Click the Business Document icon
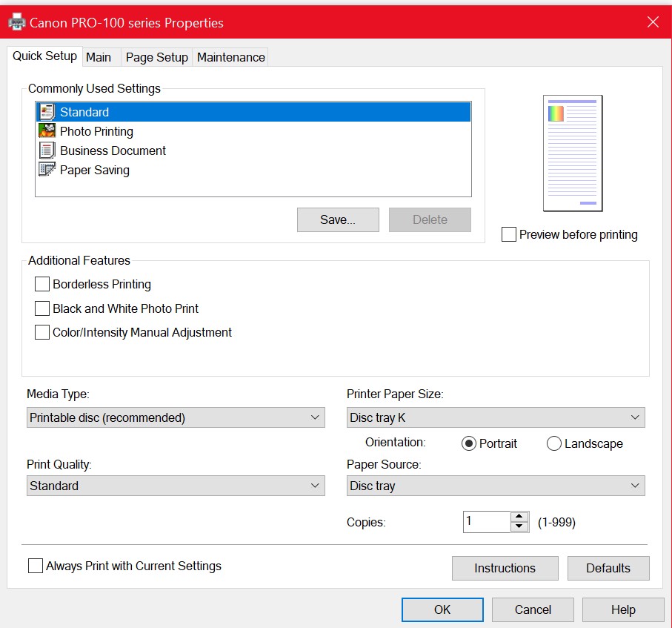 pyautogui.click(x=47, y=151)
